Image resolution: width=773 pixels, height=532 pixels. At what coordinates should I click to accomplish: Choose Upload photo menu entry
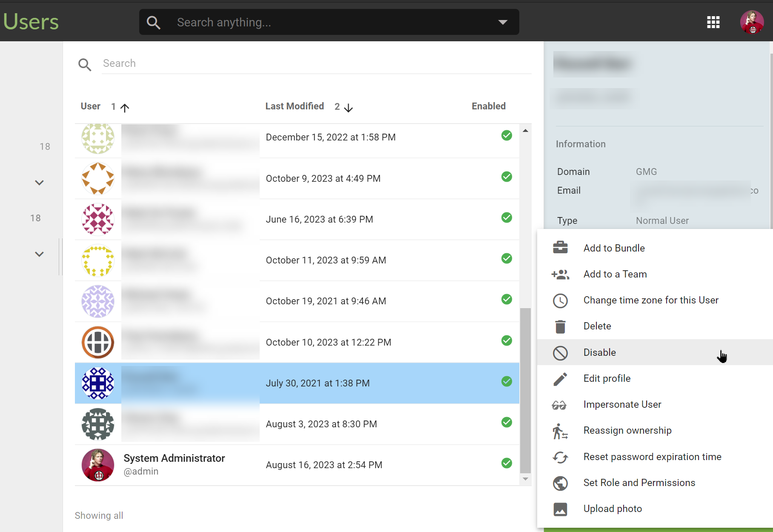pos(655,509)
